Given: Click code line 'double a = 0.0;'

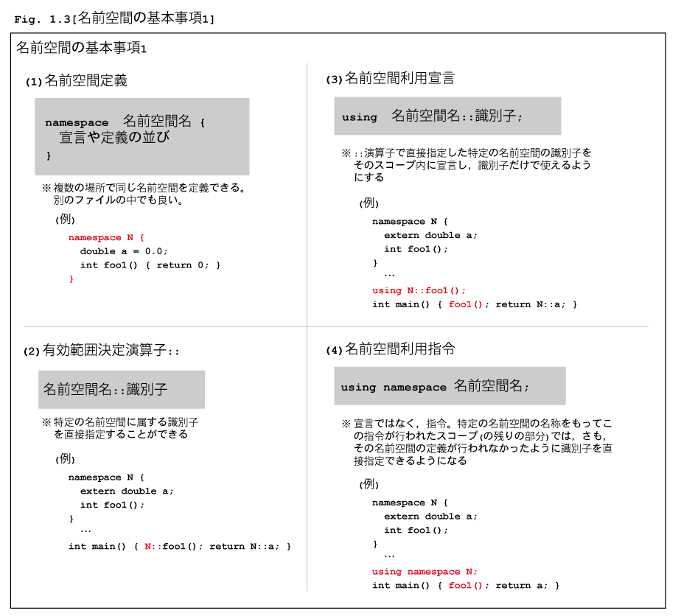Looking at the screenshot, I should (x=123, y=251).
